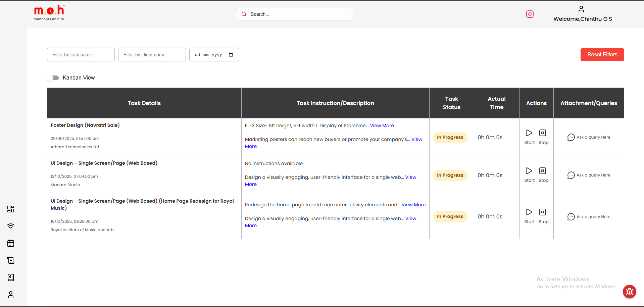Image resolution: width=644 pixels, height=307 pixels.
Task: Ask a query for Royal Institute task
Action: (x=589, y=217)
